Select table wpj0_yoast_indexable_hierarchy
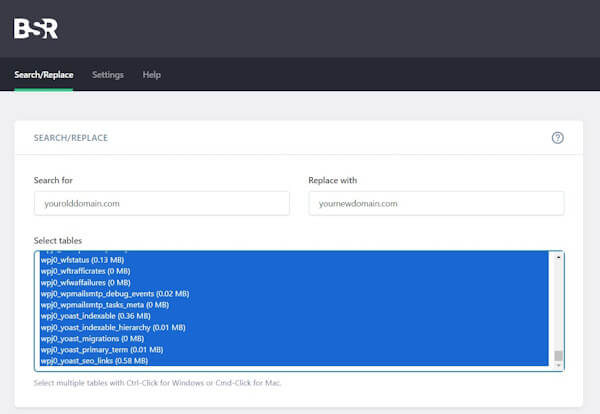 (x=294, y=328)
